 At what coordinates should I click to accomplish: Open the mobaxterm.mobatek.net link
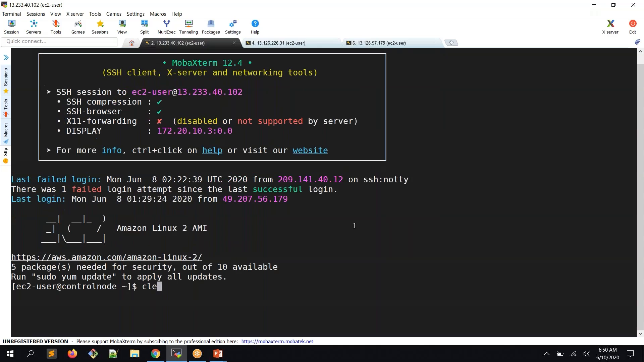pyautogui.click(x=277, y=342)
